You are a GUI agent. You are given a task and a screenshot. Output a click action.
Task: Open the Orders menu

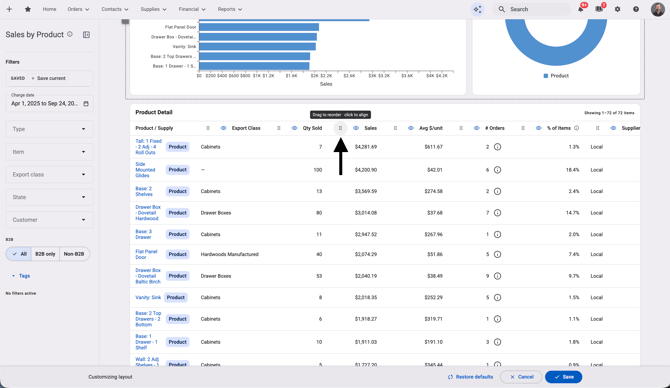78,9
